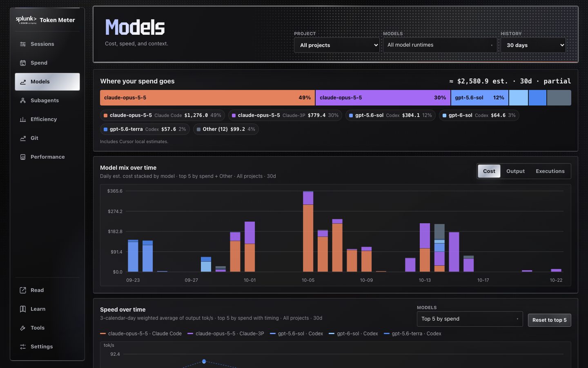This screenshot has width=588, height=368.
Task: Open the Top 5 by spend dropdown
Action: click(x=470, y=319)
